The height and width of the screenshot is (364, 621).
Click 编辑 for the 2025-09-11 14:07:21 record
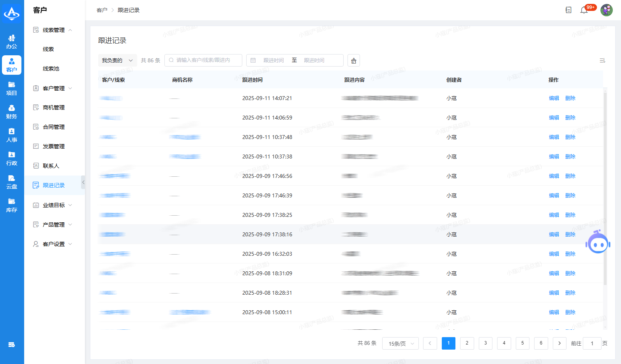click(554, 98)
